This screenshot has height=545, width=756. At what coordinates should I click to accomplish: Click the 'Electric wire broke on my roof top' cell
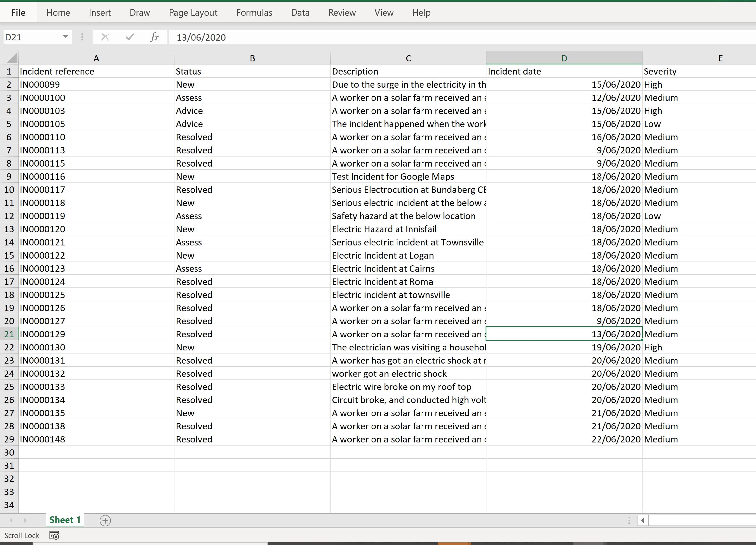click(408, 387)
